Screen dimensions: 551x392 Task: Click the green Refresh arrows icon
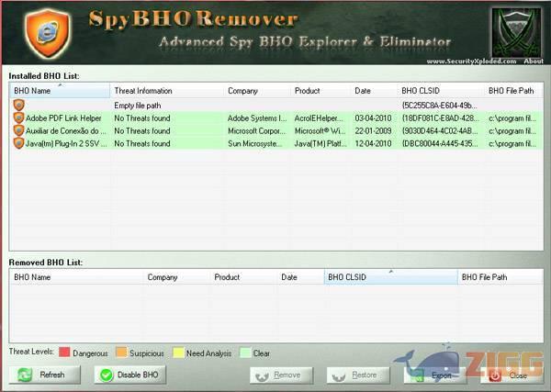pyautogui.click(x=24, y=375)
